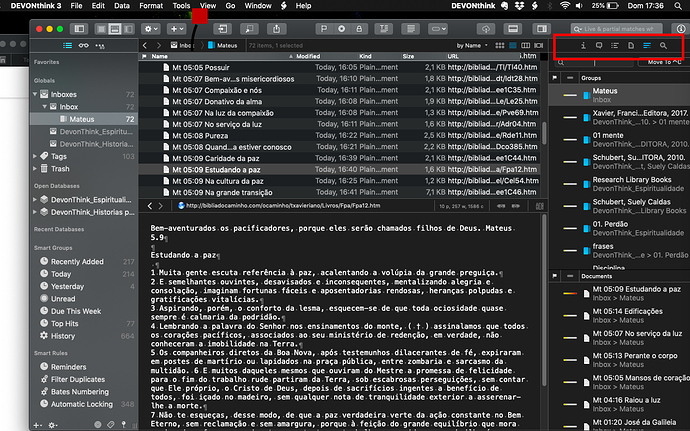Click the cloud sync toolbar icon
This screenshot has width=690, height=431.
pos(486,29)
